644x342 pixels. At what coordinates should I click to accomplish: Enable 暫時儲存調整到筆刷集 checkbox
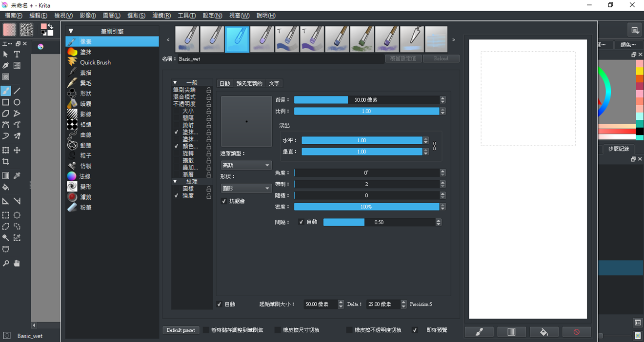tap(206, 330)
